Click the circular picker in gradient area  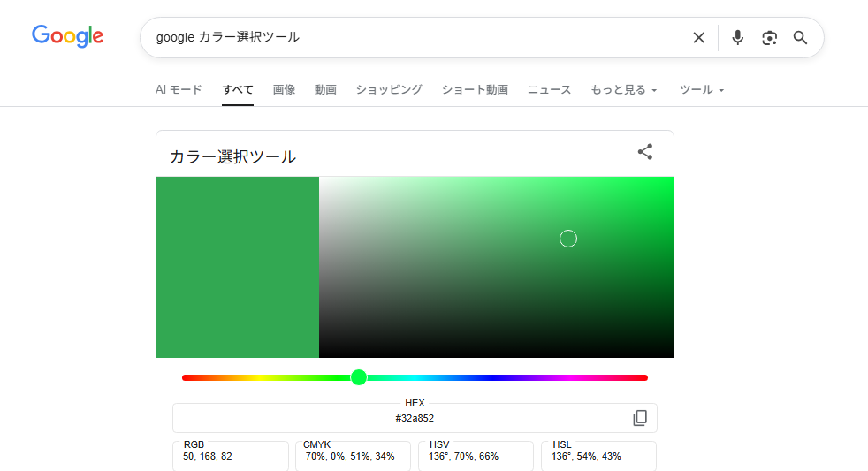pos(568,239)
